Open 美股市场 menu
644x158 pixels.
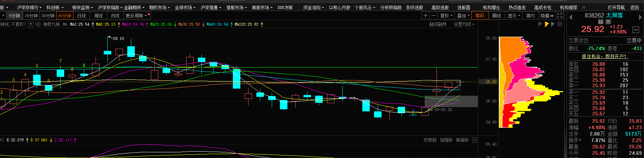(262, 7)
